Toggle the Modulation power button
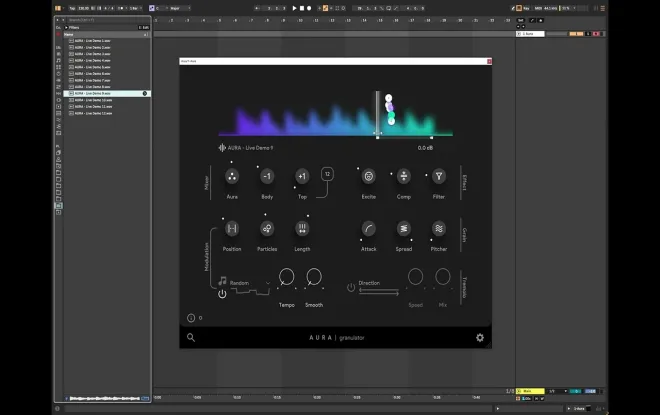The width and height of the screenshot is (660, 415). click(222, 294)
